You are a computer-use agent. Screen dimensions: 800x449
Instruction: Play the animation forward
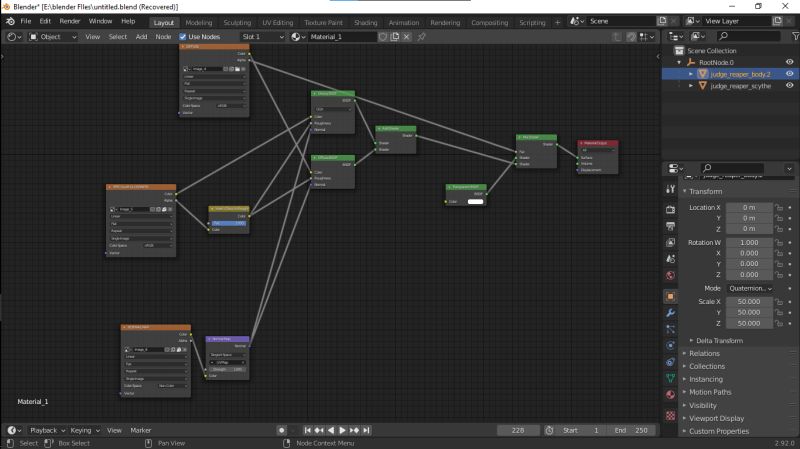pyautogui.click(x=342, y=430)
